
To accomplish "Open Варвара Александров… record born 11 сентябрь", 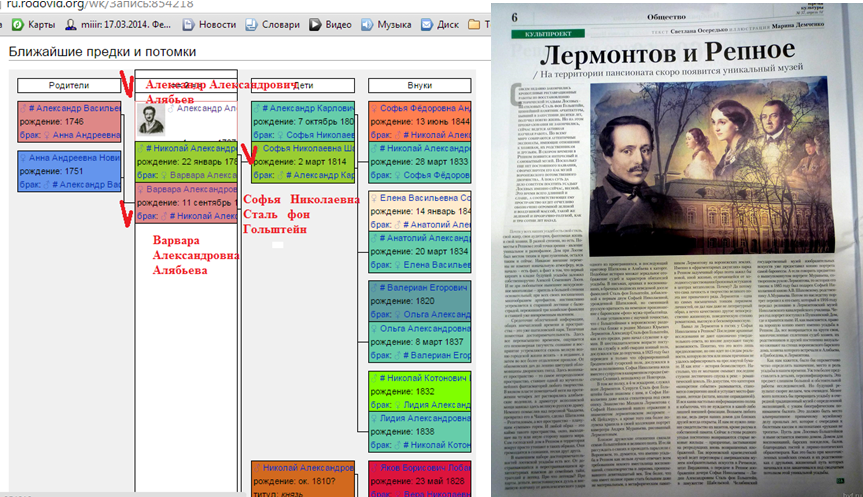I will 191,189.
